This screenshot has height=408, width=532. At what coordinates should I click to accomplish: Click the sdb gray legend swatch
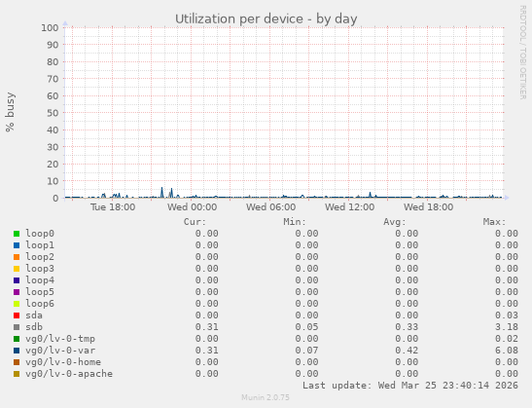pyautogui.click(x=17, y=327)
